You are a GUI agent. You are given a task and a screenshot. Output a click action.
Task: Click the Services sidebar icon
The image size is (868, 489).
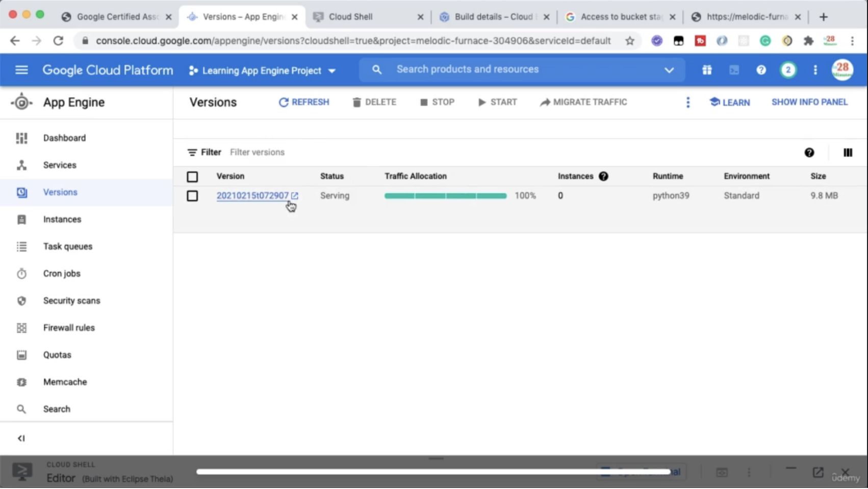pos(21,165)
